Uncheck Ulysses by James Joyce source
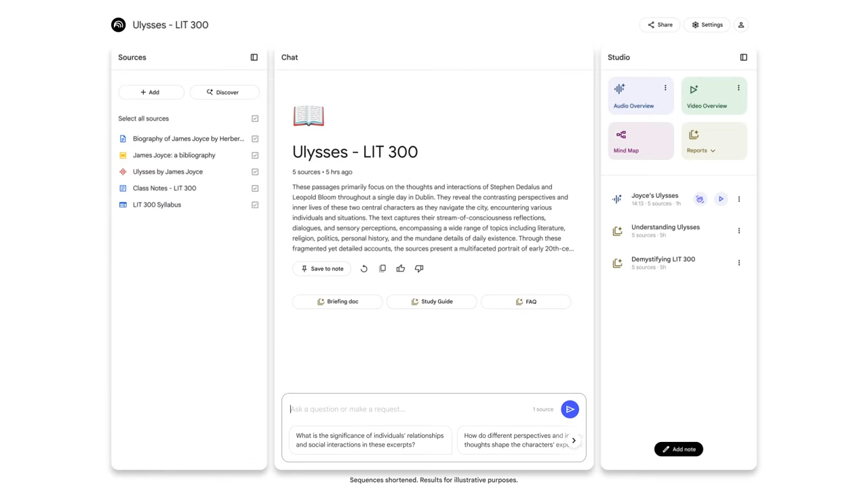The height and width of the screenshot is (488, 868). point(255,172)
